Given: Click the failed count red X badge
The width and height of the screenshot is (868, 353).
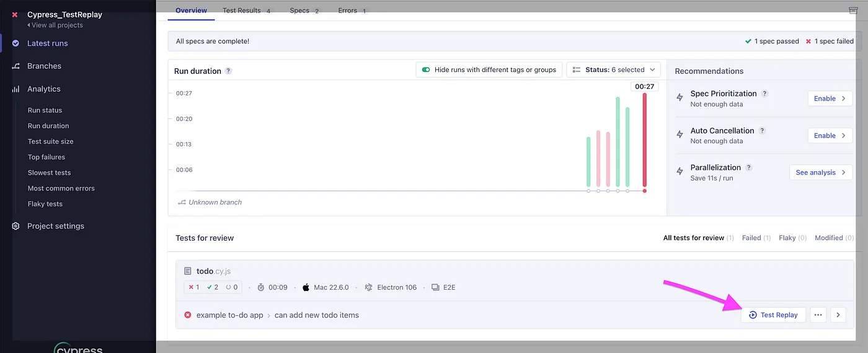Looking at the screenshot, I should click(x=194, y=287).
